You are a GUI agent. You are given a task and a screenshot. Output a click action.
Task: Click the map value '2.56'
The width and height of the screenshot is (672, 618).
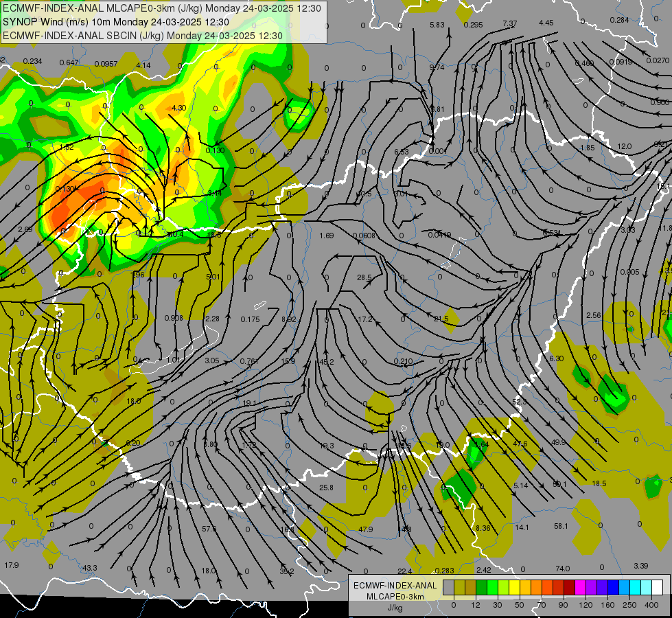[x=594, y=315]
